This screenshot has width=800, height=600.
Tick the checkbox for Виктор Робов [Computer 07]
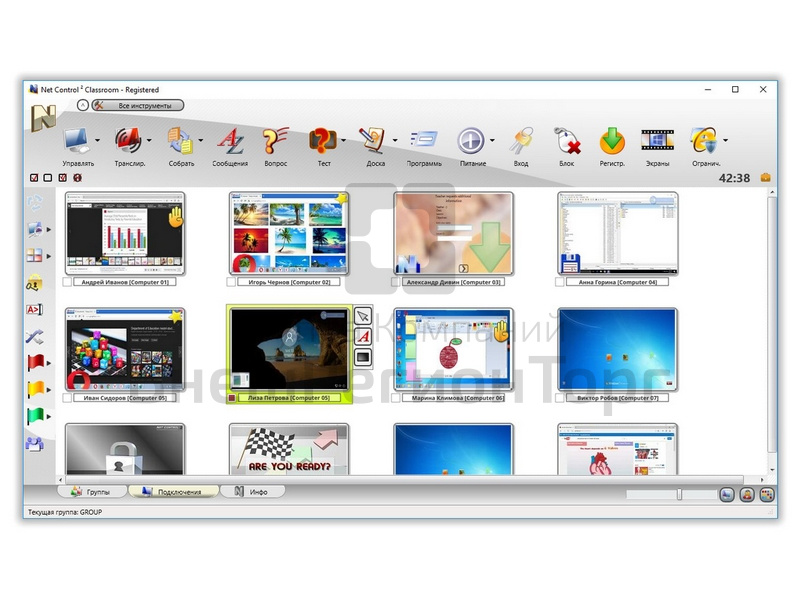coord(560,397)
